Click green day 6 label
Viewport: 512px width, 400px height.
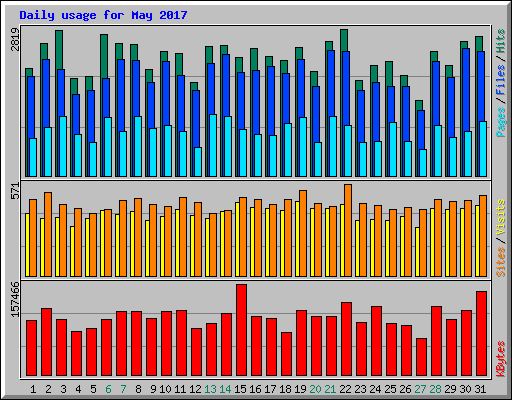[x=108, y=389]
